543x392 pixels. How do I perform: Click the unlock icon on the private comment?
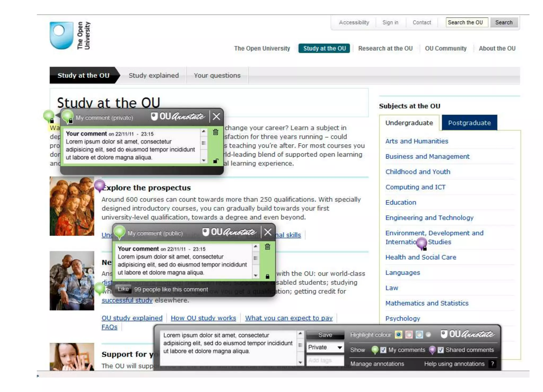click(216, 161)
